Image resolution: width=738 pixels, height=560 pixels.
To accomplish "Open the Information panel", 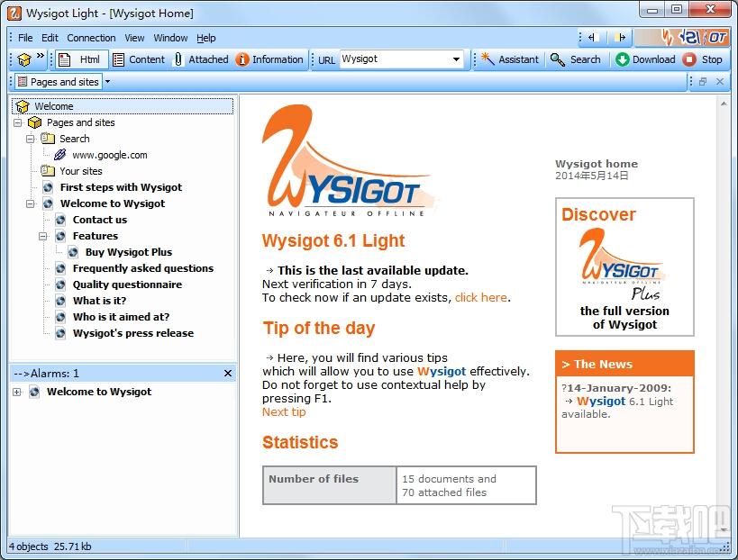I will 269,59.
